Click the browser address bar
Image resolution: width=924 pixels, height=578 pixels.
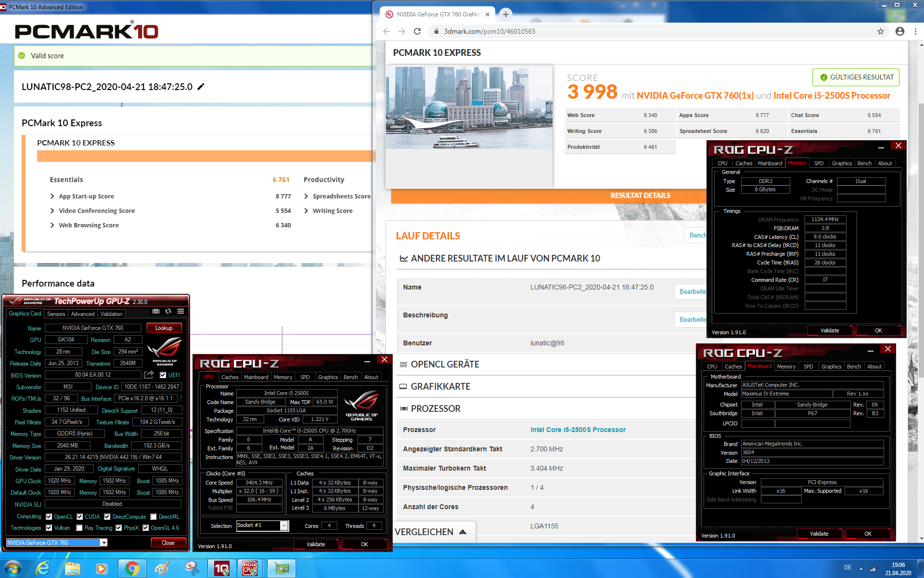tap(654, 31)
